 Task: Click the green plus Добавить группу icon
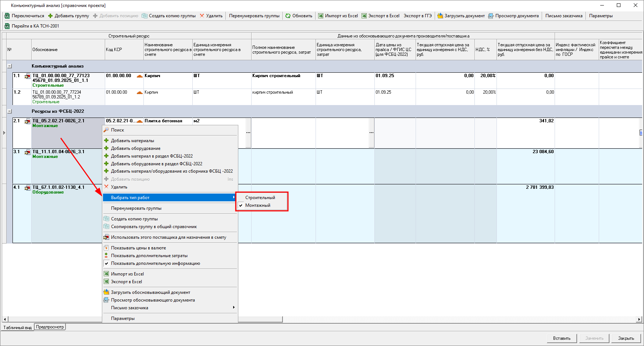[x=50, y=16]
